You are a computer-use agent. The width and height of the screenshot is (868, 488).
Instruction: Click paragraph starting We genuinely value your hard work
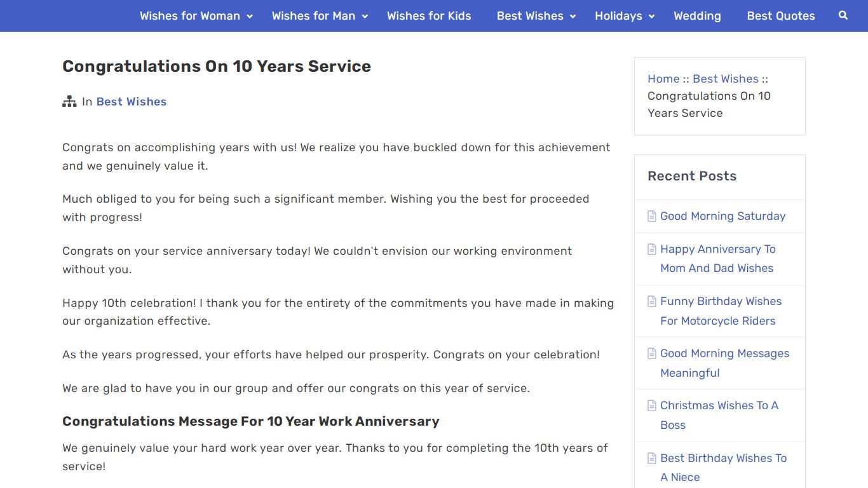pyautogui.click(x=335, y=457)
